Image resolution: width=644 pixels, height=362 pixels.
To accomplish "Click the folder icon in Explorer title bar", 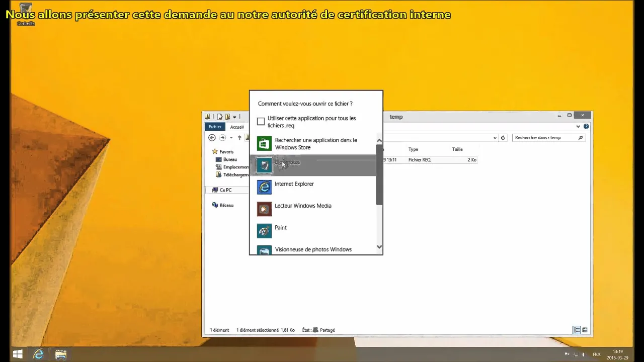I will coord(208,117).
